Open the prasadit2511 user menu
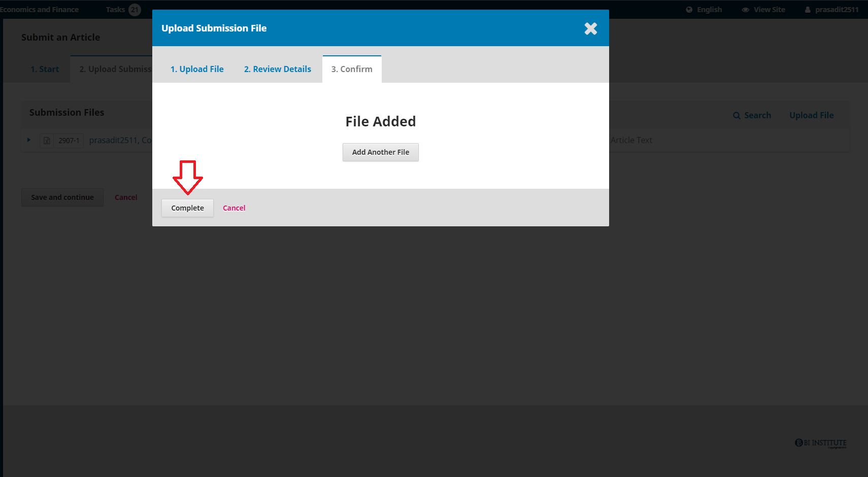The height and width of the screenshot is (477, 868). [x=831, y=10]
